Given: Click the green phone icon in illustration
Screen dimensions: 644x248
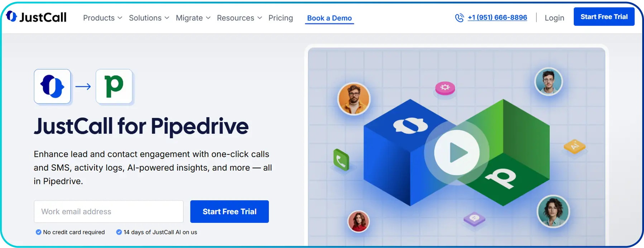Looking at the screenshot, I should [341, 160].
